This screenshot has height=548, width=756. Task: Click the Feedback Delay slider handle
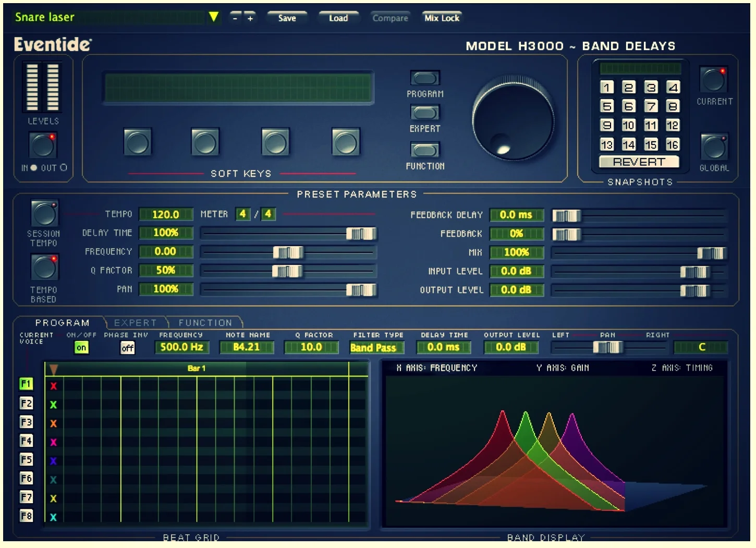click(567, 215)
